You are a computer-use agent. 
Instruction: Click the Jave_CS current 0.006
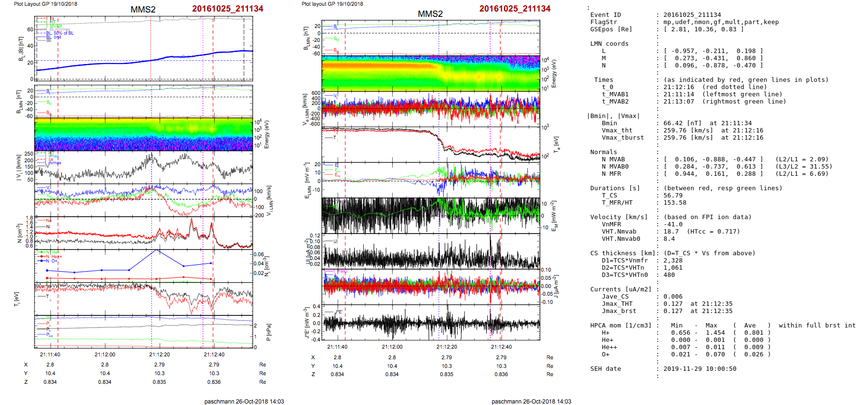coord(673,297)
